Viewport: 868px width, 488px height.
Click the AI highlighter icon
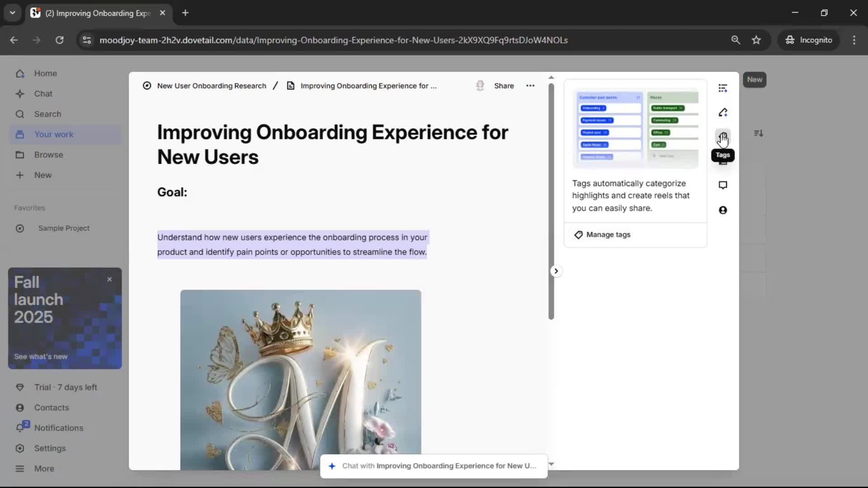click(x=723, y=113)
